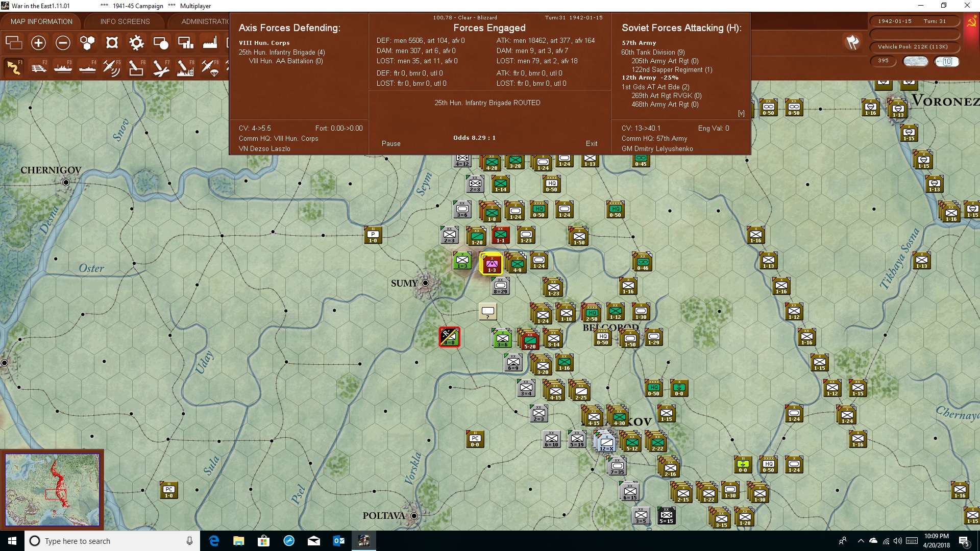This screenshot has width=980, height=551.
Task: Open the gear settings toolbar icon
Action: tap(136, 43)
